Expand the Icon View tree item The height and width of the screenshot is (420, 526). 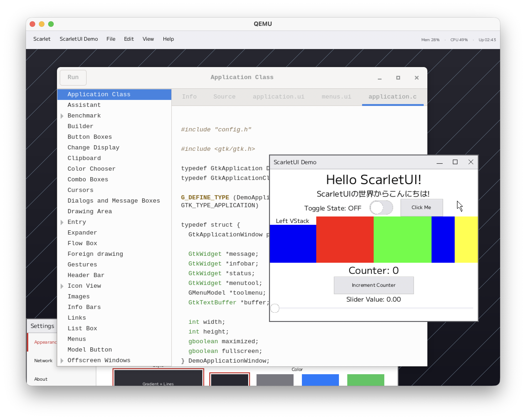62,286
